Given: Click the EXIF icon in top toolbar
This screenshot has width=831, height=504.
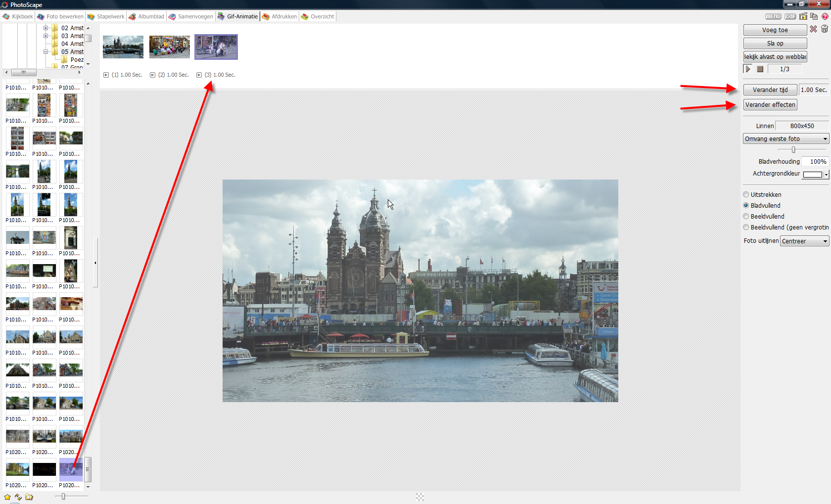Looking at the screenshot, I should [x=790, y=16].
